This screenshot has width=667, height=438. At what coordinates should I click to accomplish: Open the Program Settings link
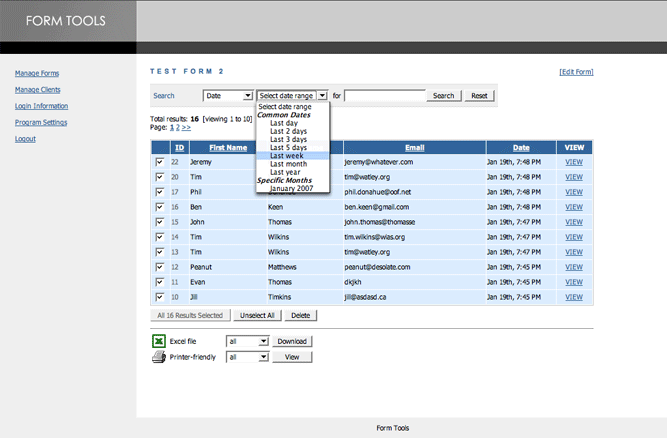41,122
